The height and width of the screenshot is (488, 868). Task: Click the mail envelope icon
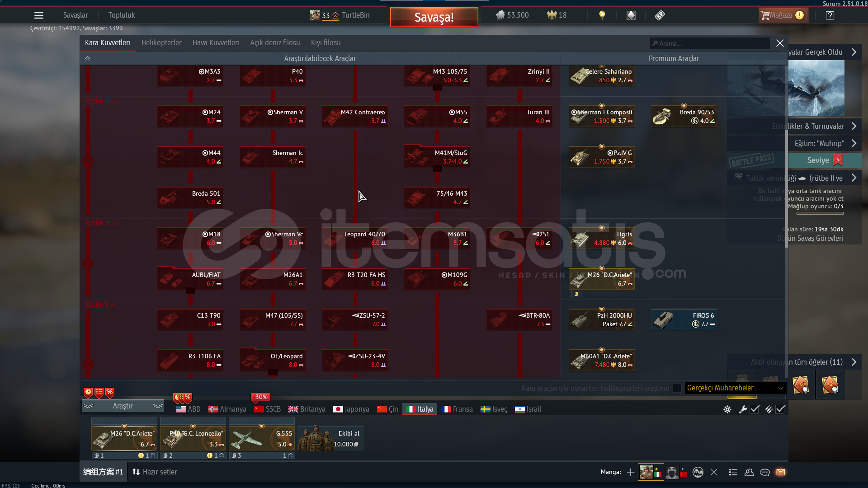click(x=781, y=472)
